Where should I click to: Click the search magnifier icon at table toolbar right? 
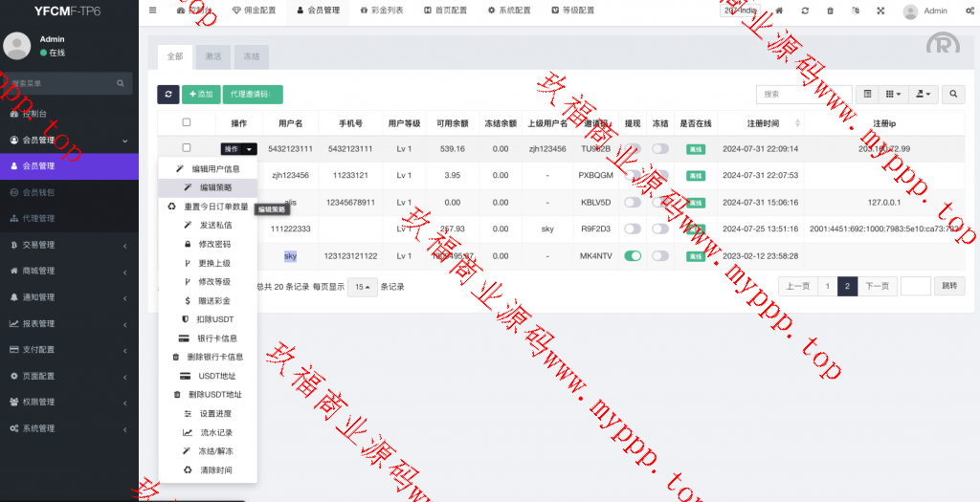coord(953,94)
